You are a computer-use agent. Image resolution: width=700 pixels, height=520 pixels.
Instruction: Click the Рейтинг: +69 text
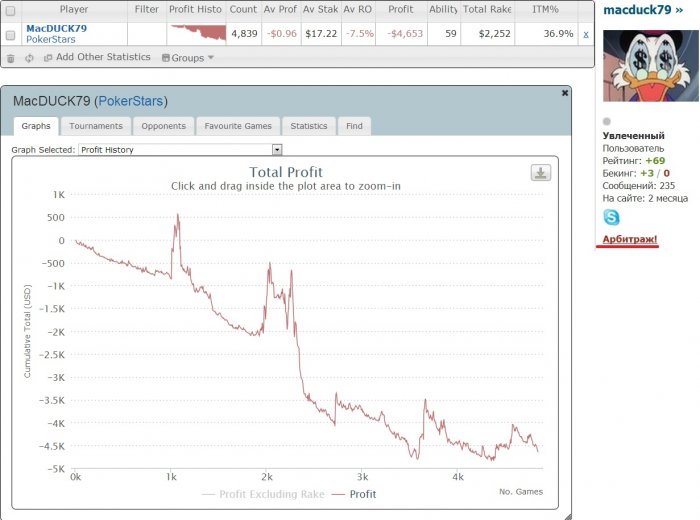click(x=633, y=161)
